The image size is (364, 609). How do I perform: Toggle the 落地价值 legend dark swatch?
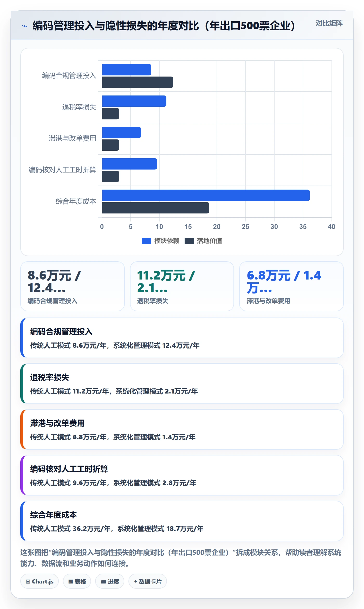189,241
